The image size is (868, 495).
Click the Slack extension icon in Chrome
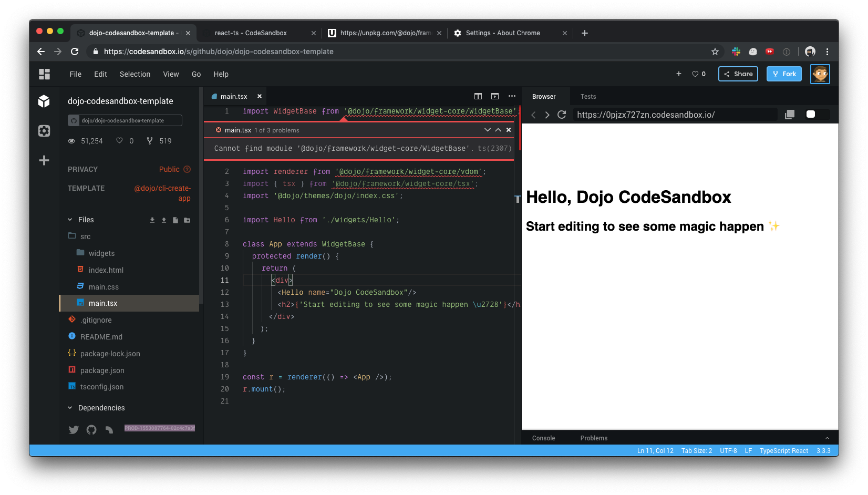click(x=736, y=51)
